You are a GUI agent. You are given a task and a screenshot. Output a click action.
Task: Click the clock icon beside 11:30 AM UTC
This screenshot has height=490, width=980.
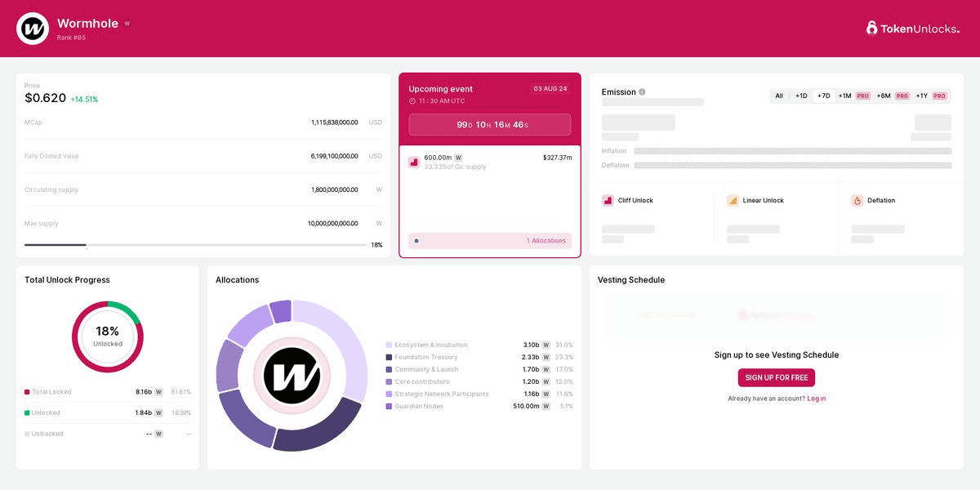[412, 101]
